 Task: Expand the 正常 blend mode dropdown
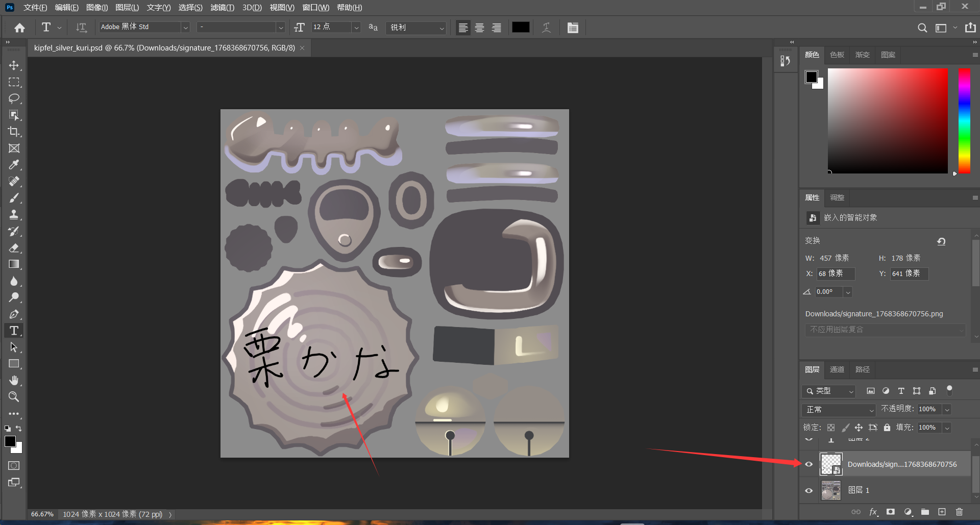840,410
